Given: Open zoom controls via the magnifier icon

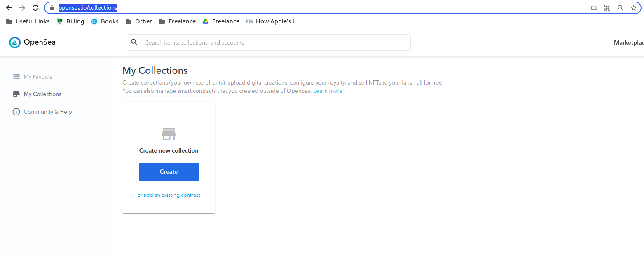Looking at the screenshot, I should [x=620, y=8].
